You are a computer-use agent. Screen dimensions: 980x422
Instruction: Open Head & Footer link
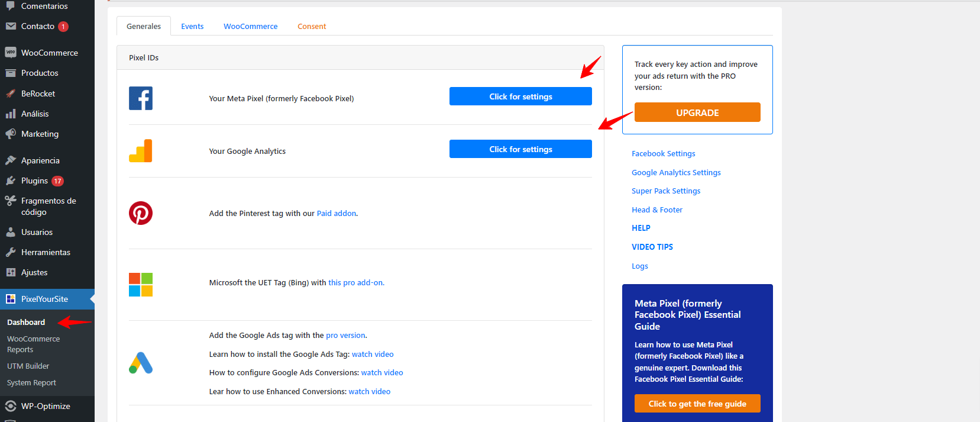(657, 210)
